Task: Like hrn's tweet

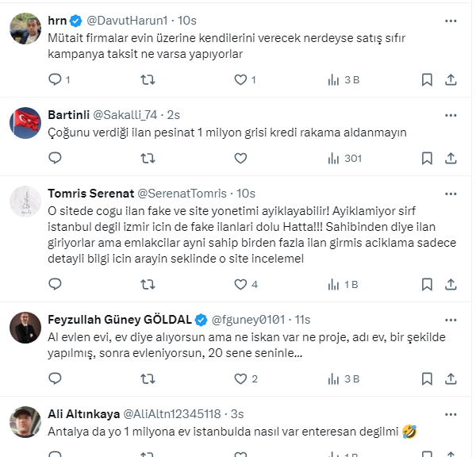Action: 240,79
